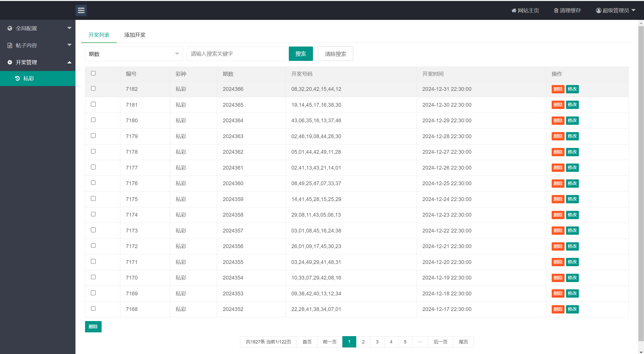This screenshot has height=354, width=644.
Task: Click the document icon beside 帖子内容
Action: tap(10, 46)
